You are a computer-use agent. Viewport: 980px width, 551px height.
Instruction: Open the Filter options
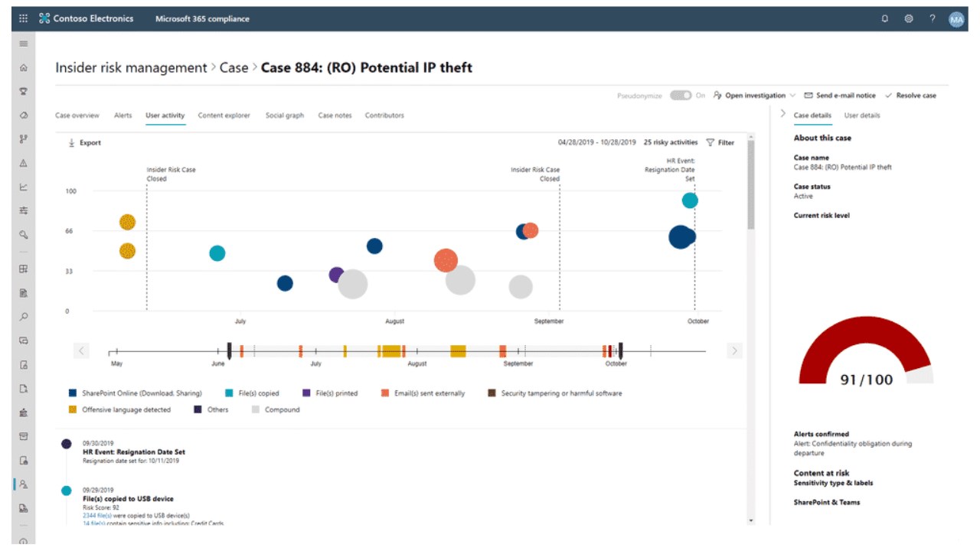[720, 142]
